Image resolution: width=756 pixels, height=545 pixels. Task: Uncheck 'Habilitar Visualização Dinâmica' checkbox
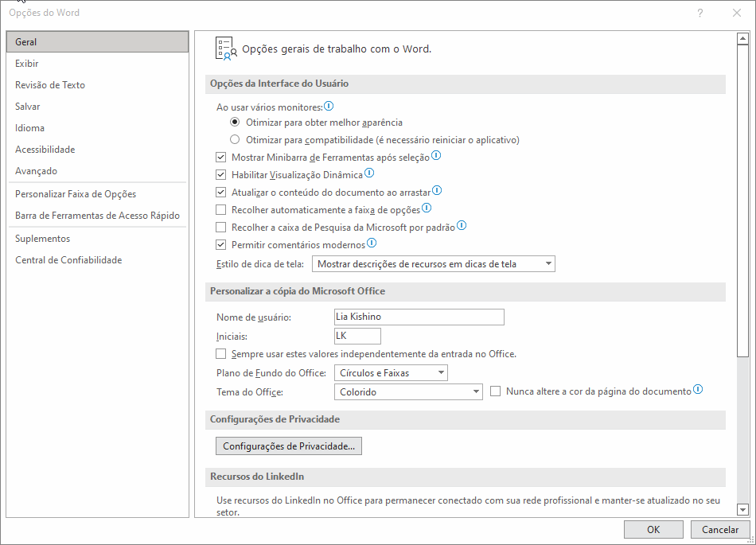click(x=220, y=174)
